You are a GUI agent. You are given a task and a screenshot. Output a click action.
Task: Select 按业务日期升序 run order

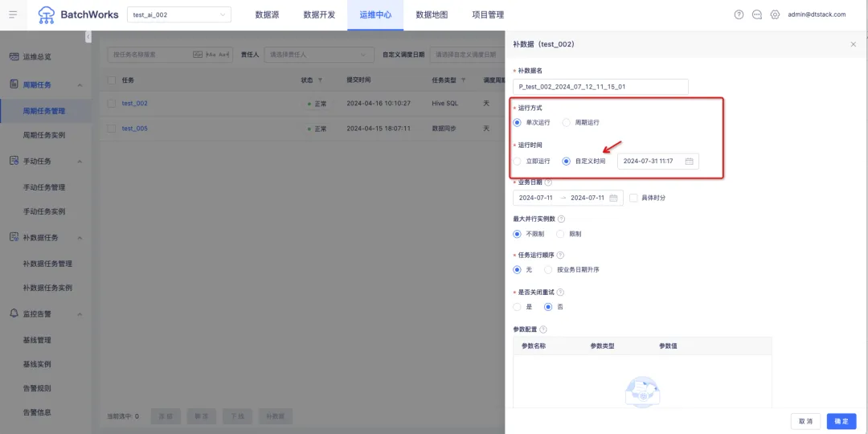click(x=548, y=270)
